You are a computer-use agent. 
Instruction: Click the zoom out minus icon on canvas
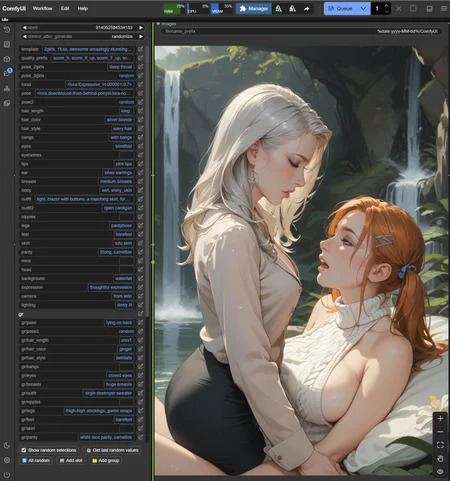pos(440,432)
